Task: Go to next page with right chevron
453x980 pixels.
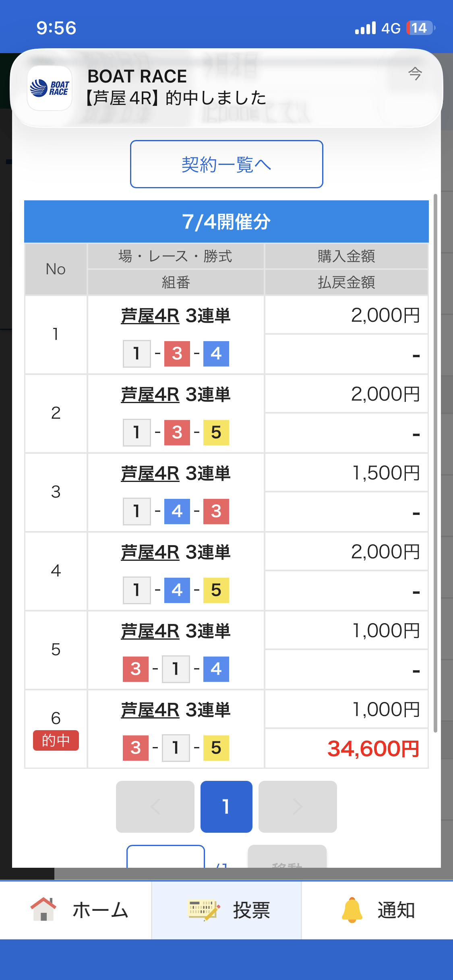Action: pos(298,807)
